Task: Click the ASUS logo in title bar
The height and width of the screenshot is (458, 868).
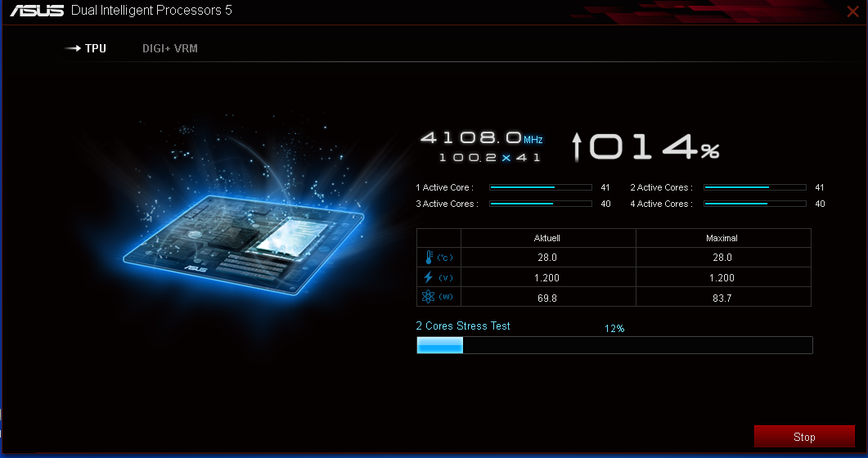Action: tap(37, 11)
